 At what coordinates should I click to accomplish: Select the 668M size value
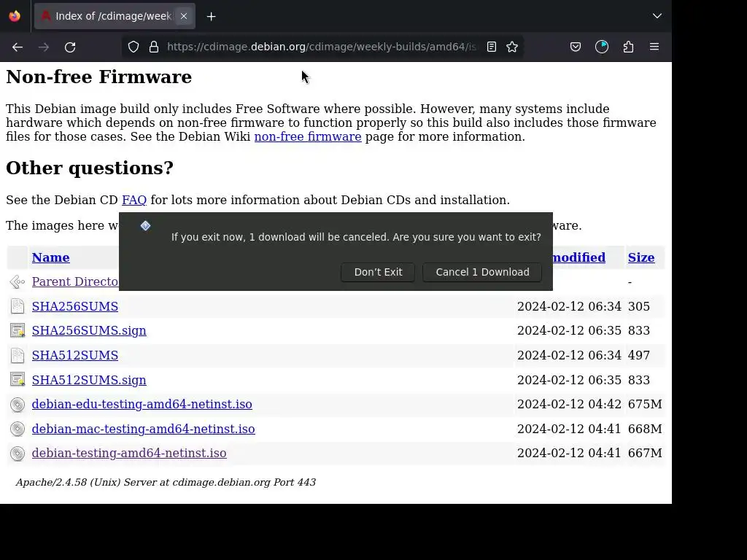[x=645, y=429]
